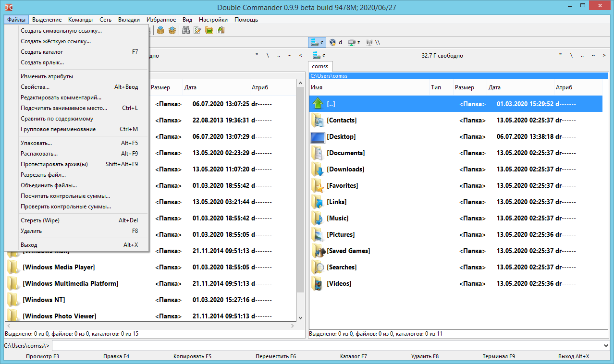The image size is (614, 364).
Task: Click the synchronize directories toolbar icon
Action: point(209,30)
